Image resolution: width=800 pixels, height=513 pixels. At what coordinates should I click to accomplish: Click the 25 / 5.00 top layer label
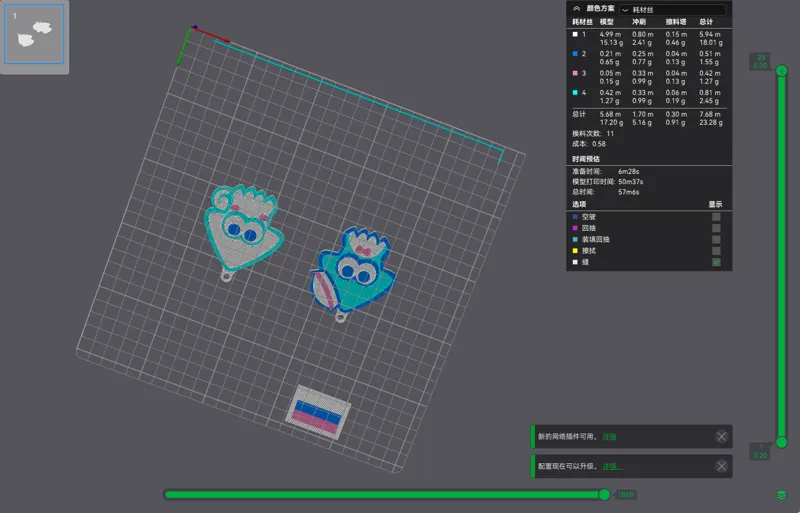(760, 61)
